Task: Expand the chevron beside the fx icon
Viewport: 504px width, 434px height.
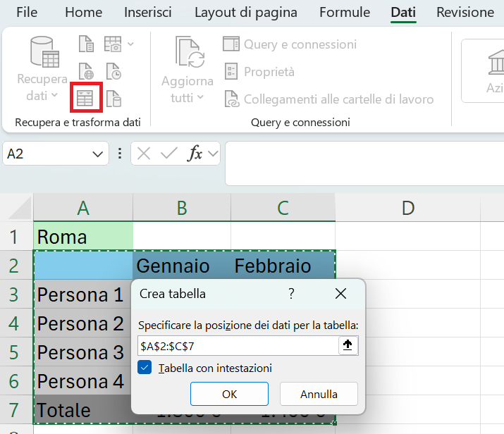Action: click(213, 154)
